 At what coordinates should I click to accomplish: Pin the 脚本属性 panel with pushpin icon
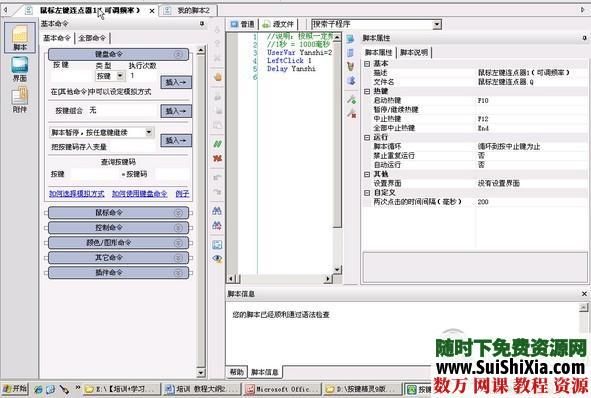click(585, 38)
